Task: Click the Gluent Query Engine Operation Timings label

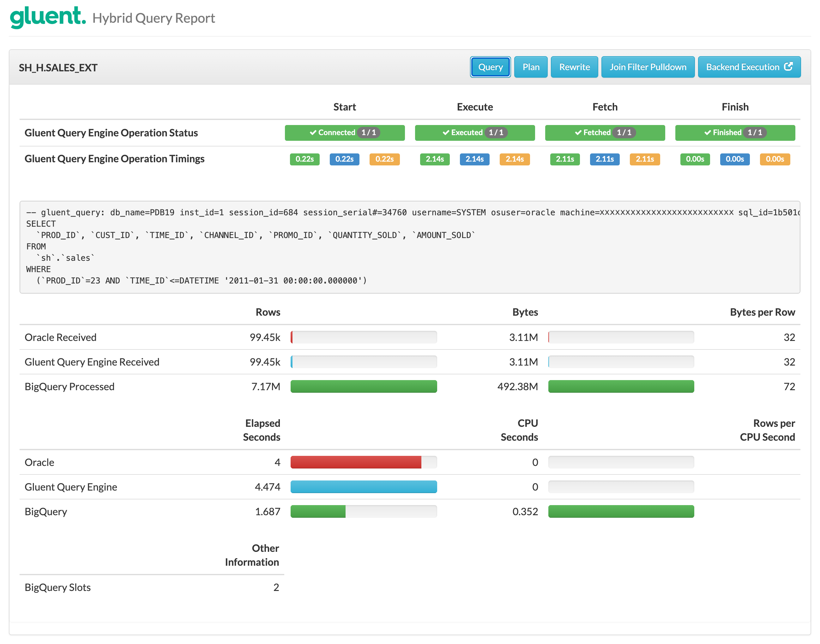Action: 115,159
